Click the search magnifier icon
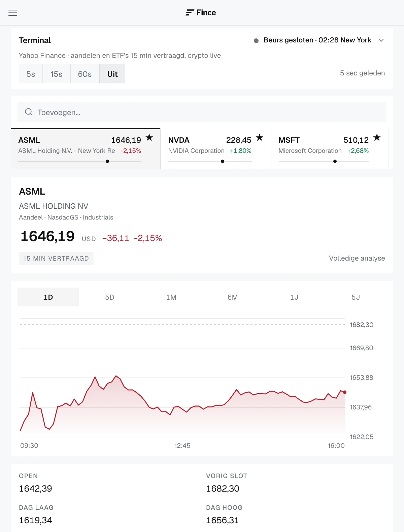The width and height of the screenshot is (404, 532). tap(29, 112)
